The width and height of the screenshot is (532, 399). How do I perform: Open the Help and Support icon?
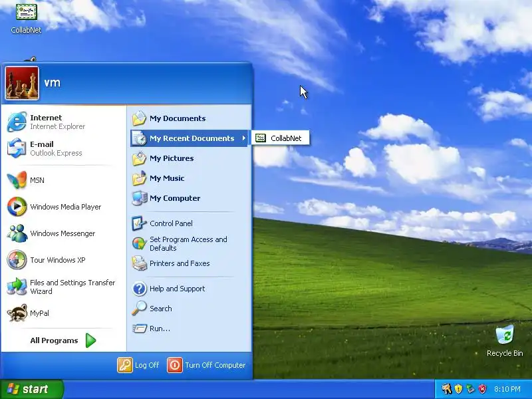pos(139,289)
